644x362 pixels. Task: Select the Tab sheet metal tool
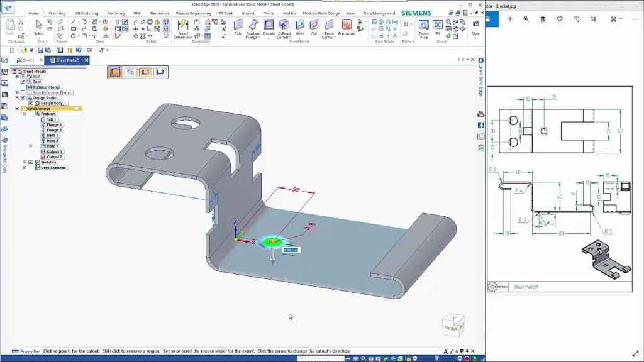(x=238, y=27)
